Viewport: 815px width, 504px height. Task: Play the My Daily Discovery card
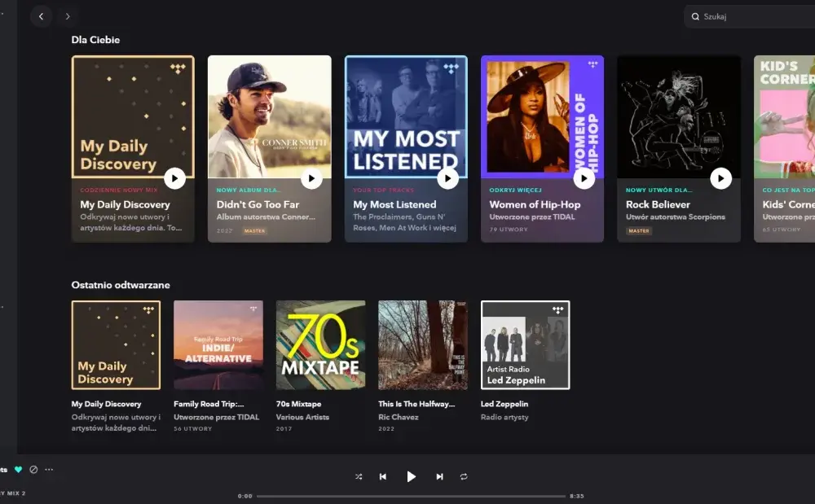coord(174,178)
